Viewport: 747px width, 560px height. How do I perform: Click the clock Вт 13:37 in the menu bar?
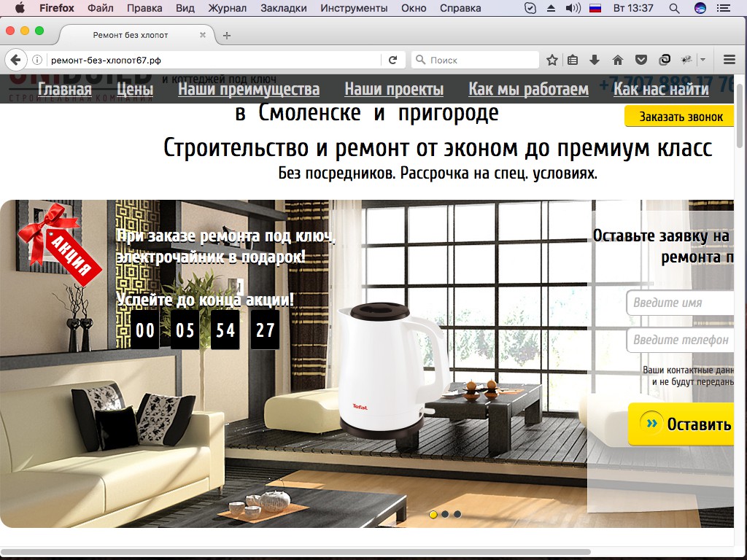pyautogui.click(x=633, y=8)
